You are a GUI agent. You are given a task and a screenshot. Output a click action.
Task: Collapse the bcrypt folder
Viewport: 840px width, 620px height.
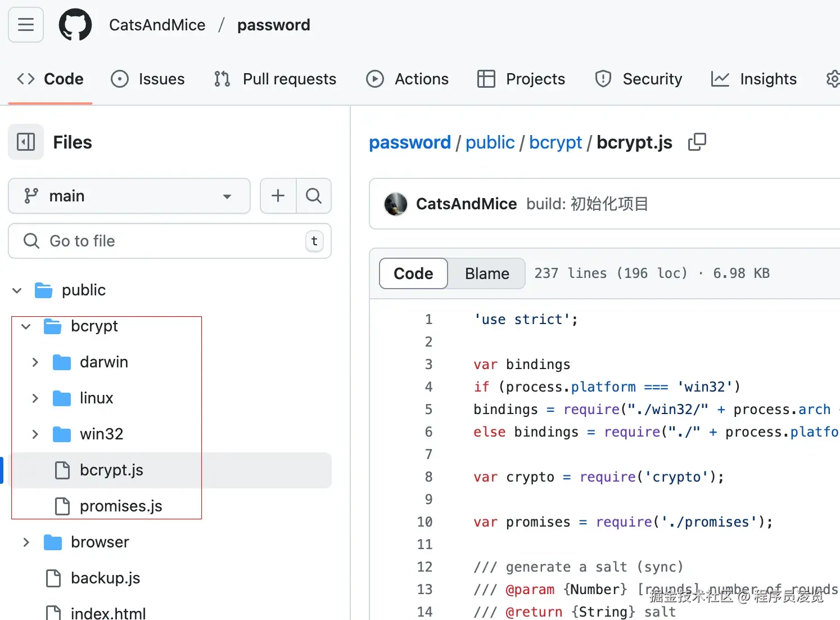[x=26, y=326]
